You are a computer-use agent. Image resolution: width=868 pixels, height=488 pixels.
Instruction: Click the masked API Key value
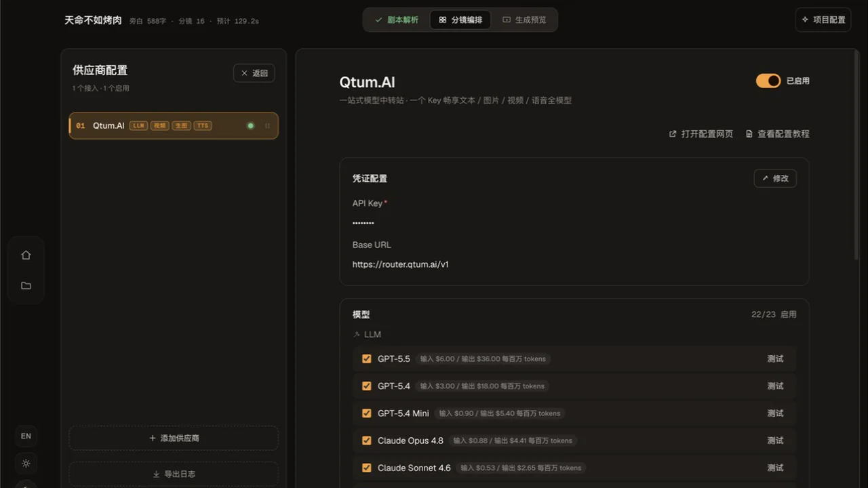pos(363,223)
